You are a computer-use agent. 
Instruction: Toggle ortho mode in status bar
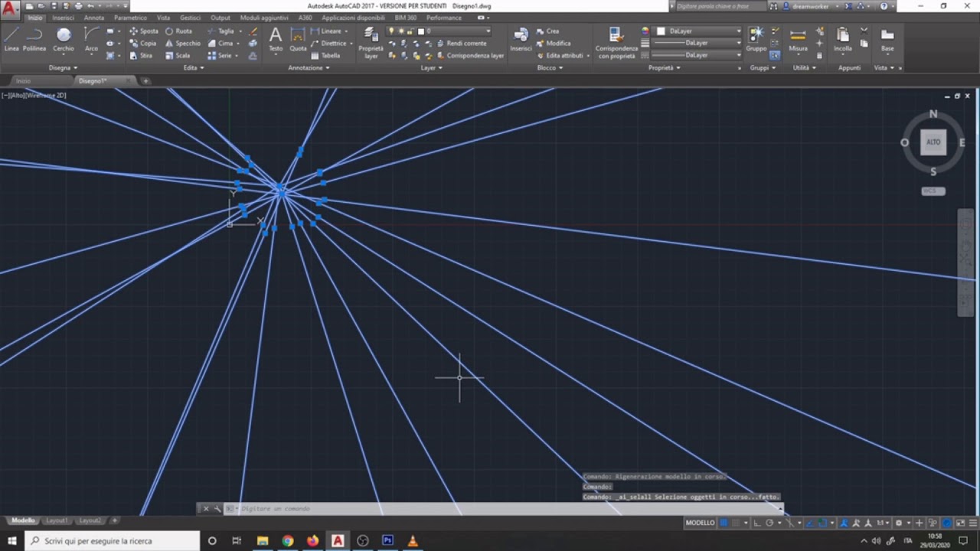(x=757, y=523)
